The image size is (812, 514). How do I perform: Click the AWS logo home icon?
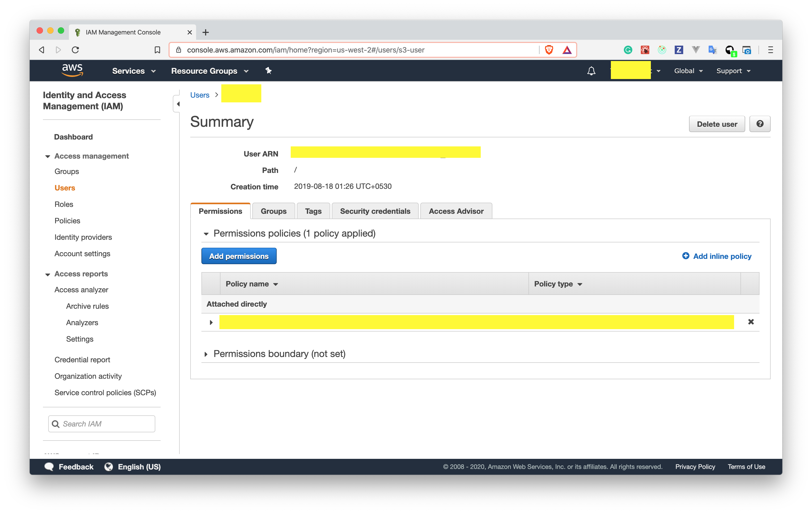pyautogui.click(x=72, y=70)
